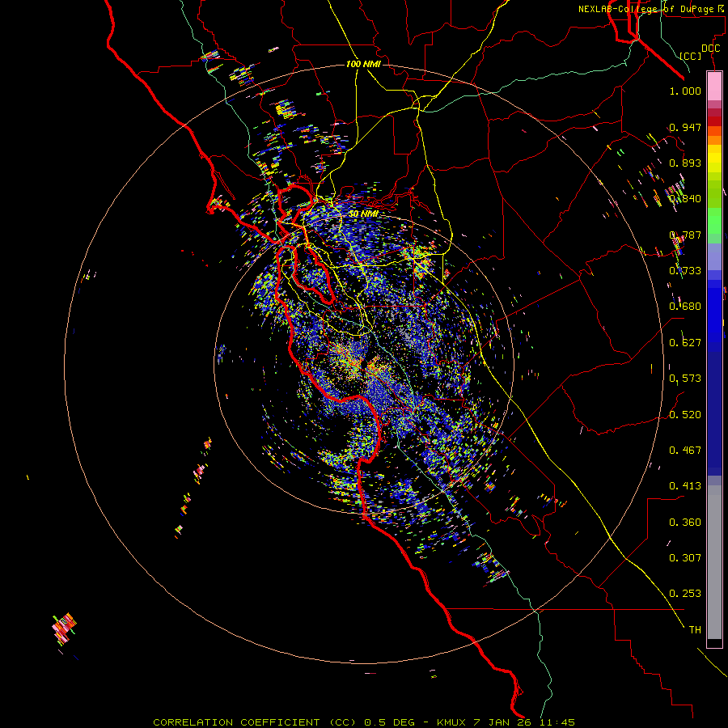Screen dimensions: 728x728
Task: Click the 0.680 legend value
Action: [x=685, y=307]
